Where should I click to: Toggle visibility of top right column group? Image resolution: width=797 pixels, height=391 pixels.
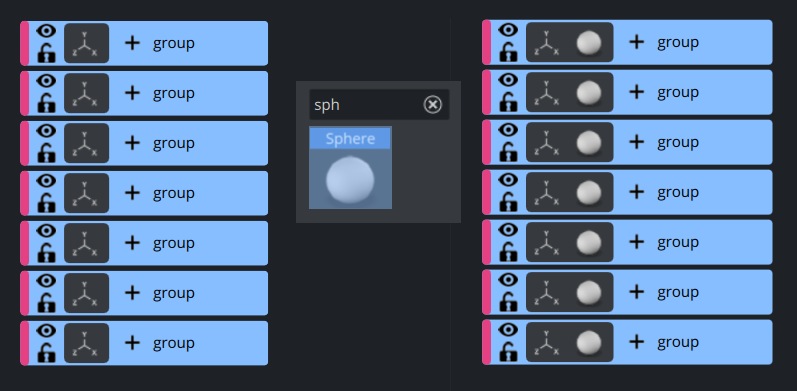tap(508, 31)
